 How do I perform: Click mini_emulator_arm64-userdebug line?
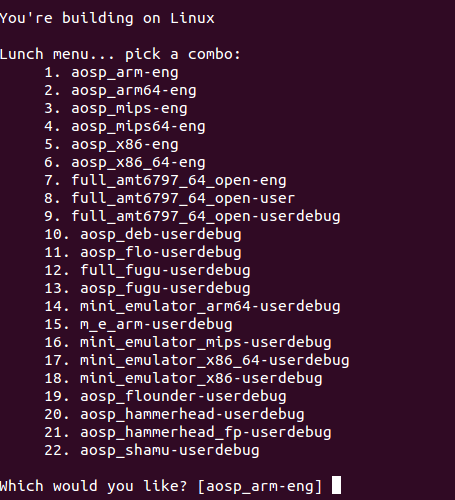210,307
